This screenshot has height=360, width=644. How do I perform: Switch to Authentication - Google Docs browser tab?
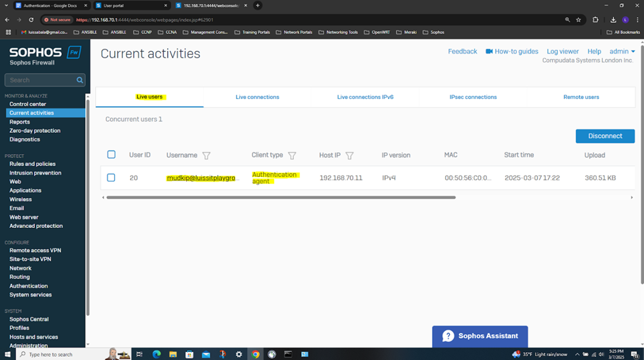coord(50,5)
